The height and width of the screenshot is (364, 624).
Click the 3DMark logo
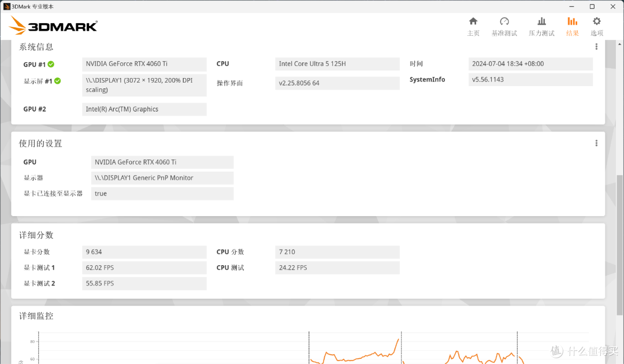pos(53,25)
